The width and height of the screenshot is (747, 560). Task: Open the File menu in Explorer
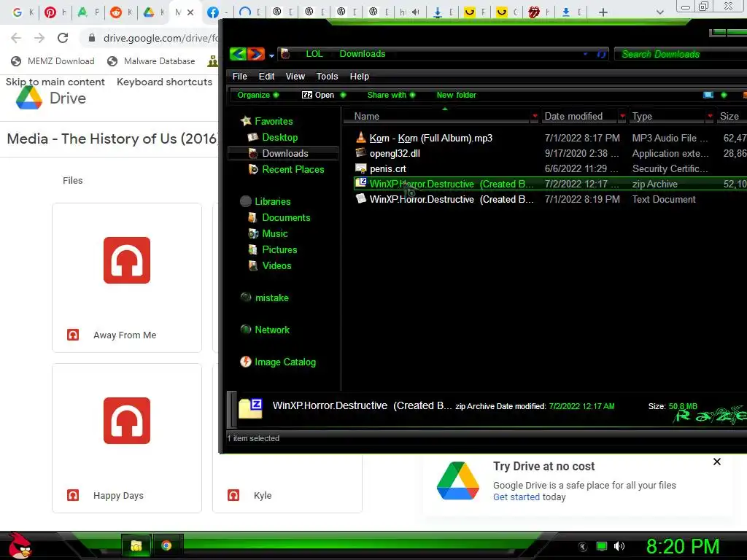coord(239,76)
